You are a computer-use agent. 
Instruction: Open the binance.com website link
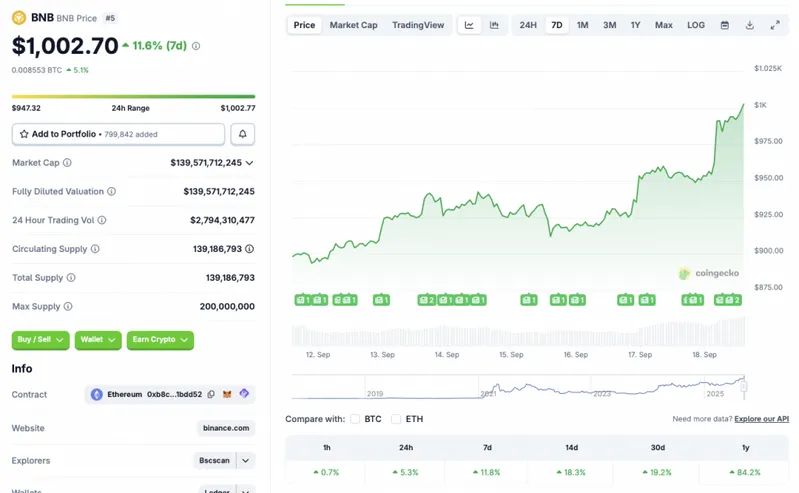(226, 428)
